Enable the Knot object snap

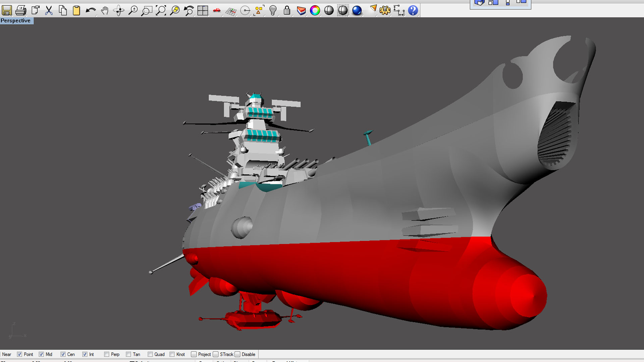point(172,354)
